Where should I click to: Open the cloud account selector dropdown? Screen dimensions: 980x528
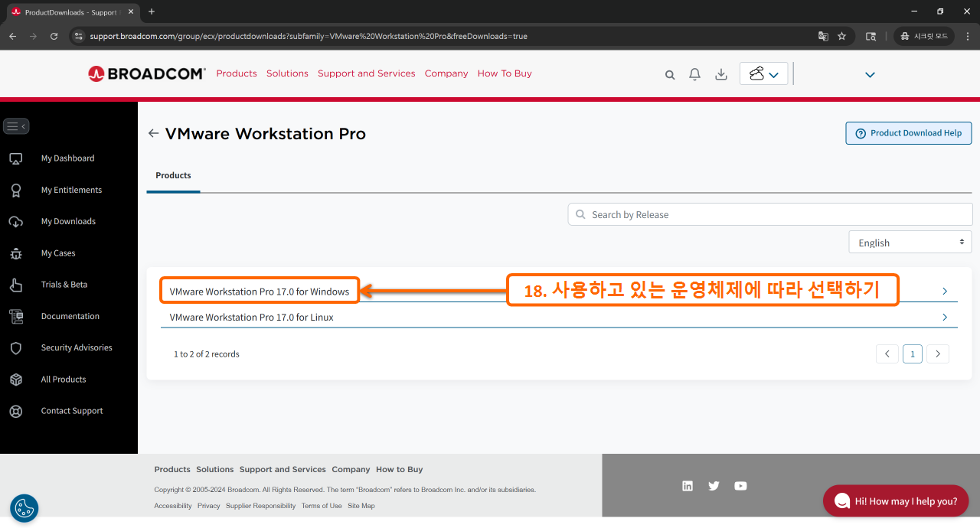click(763, 73)
